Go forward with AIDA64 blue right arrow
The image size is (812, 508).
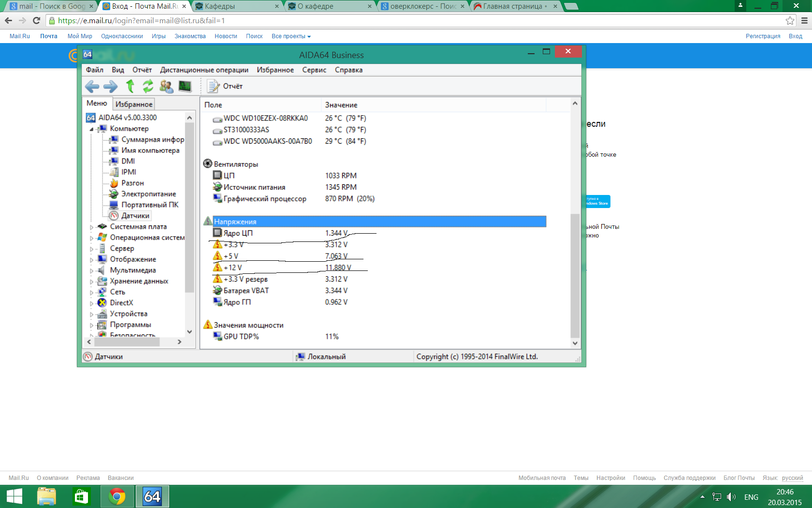[x=111, y=87]
